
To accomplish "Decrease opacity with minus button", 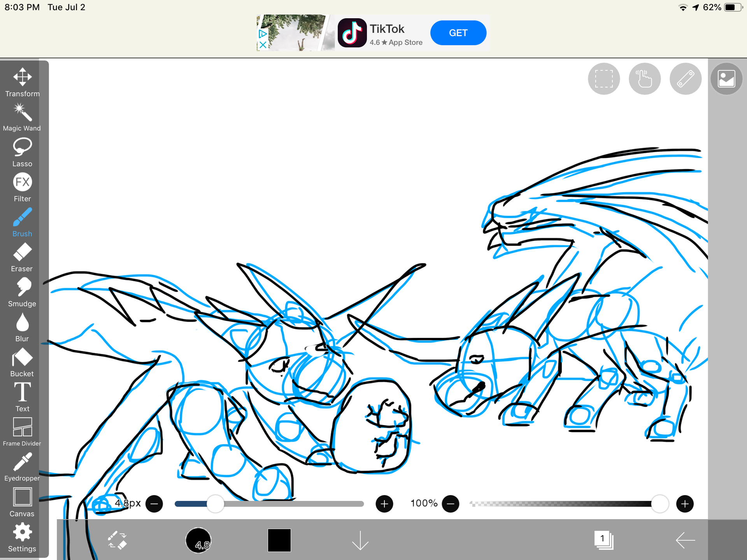I will pos(451,504).
